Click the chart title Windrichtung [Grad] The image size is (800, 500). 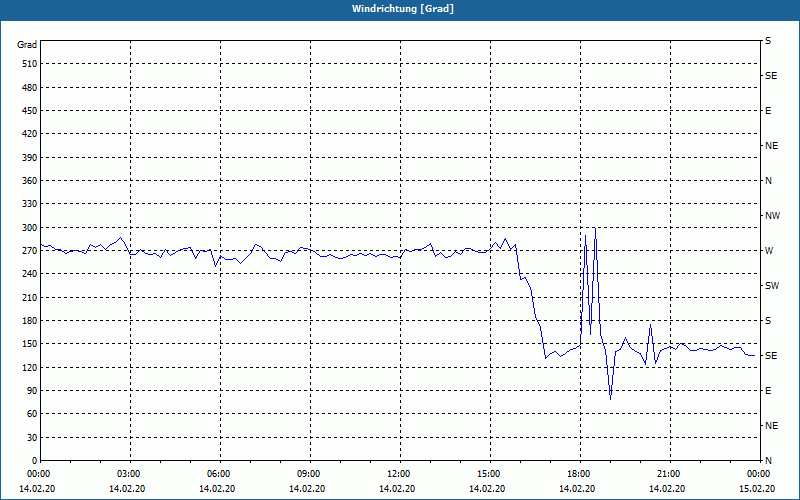[403, 9]
